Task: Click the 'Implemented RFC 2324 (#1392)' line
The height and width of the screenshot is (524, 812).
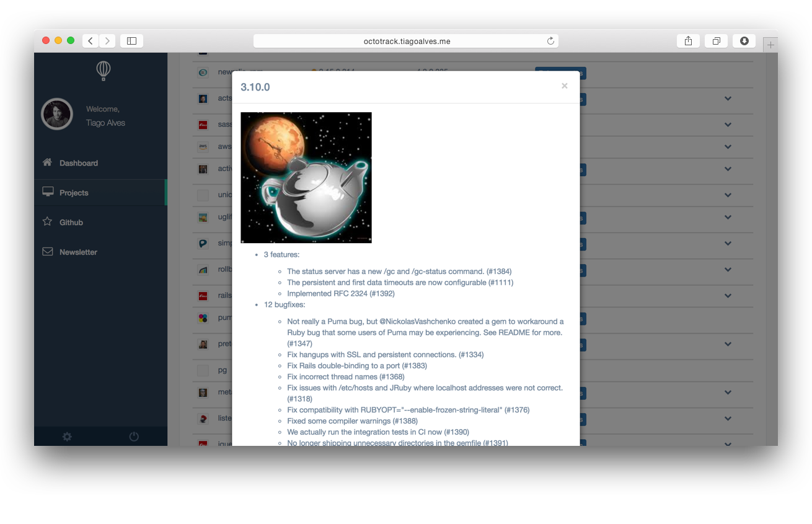Action: 341,293
